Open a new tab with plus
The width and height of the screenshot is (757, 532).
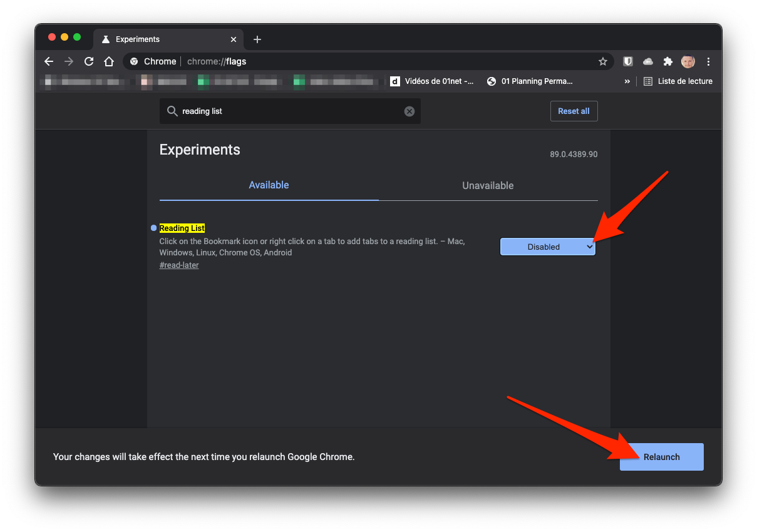tap(257, 39)
